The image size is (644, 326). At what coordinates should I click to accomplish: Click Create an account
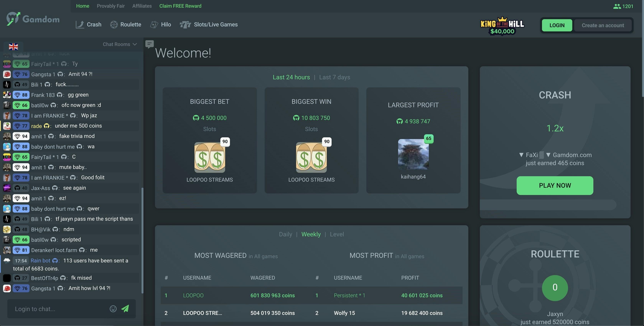603,25
